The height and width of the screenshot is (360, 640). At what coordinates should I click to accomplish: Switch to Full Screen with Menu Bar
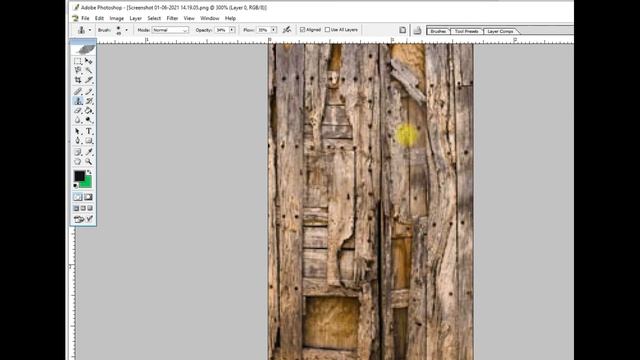[x=83, y=208]
